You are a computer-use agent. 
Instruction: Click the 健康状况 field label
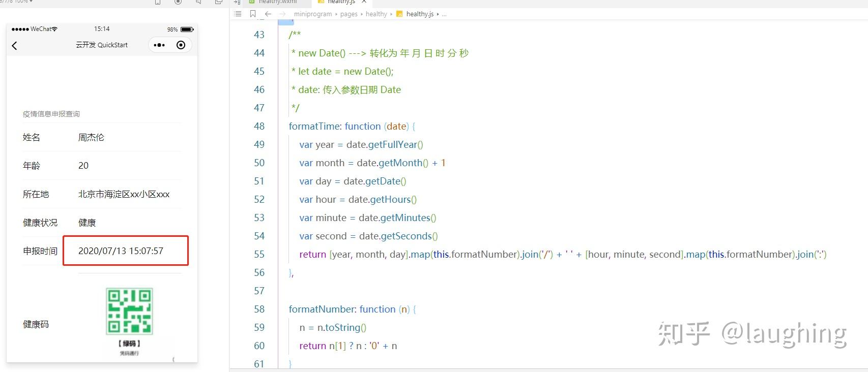pyautogui.click(x=40, y=223)
